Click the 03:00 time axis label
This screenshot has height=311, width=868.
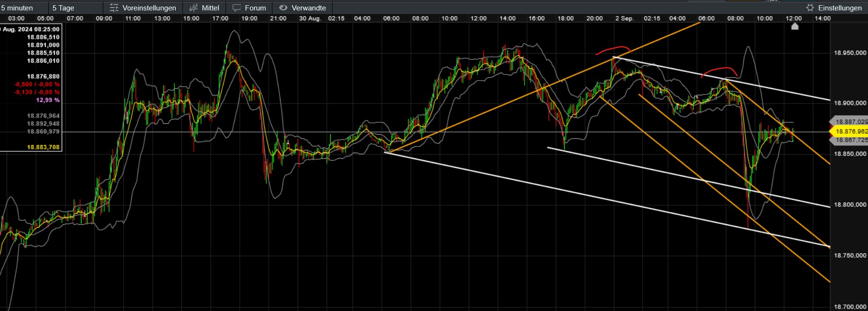17,18
